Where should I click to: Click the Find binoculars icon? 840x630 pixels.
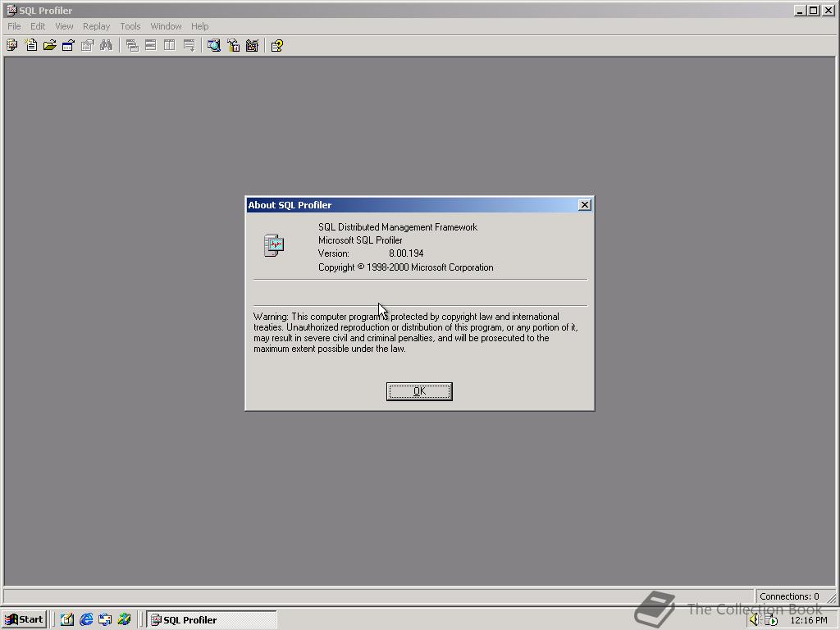click(106, 46)
